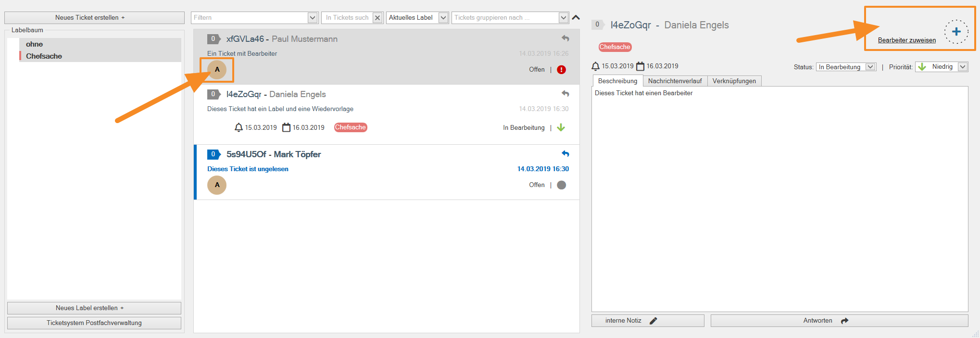Click the agent avatar on ticket xfGVLa46
This screenshot has height=338, width=980.
coord(217,70)
